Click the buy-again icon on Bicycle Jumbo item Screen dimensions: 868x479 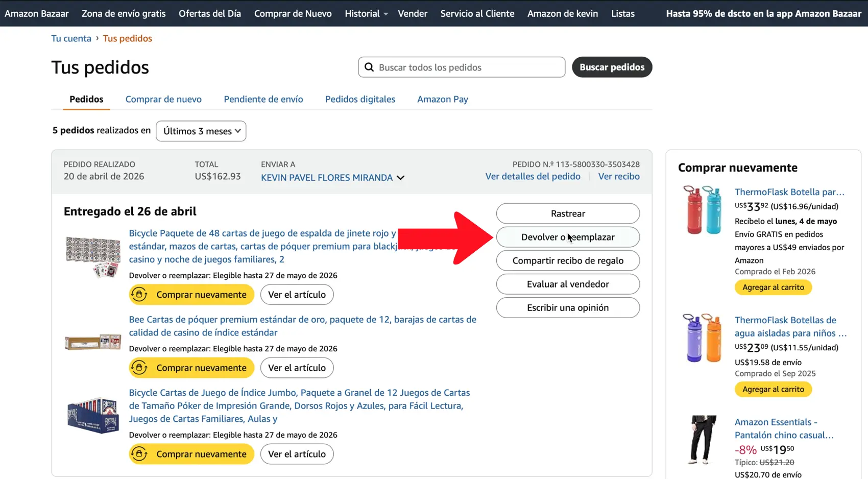pyautogui.click(x=139, y=454)
